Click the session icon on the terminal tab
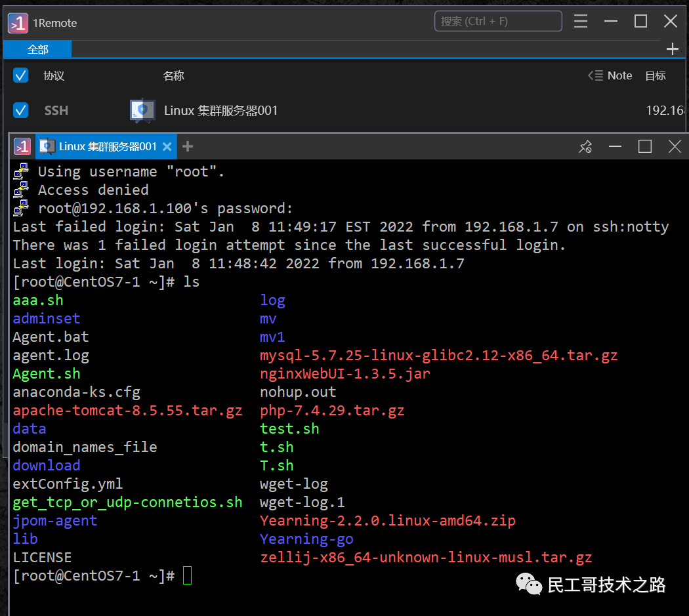The height and width of the screenshot is (616, 689). (46, 146)
